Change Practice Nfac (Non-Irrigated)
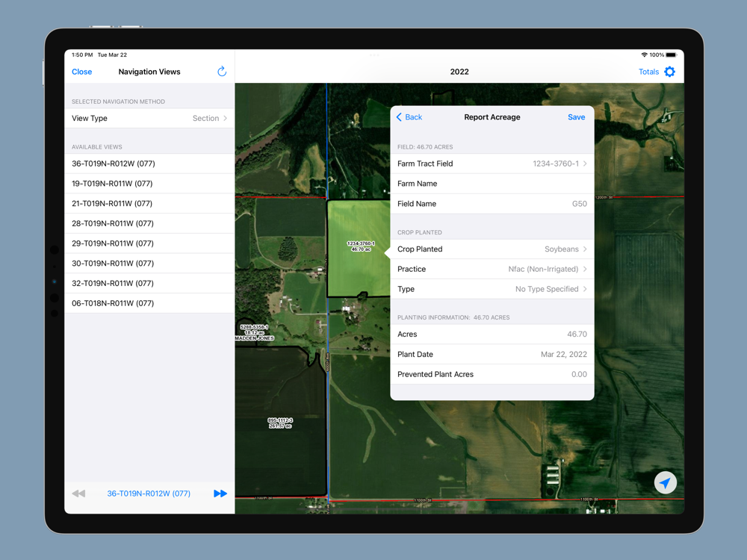This screenshot has height=560, width=747. [x=492, y=269]
